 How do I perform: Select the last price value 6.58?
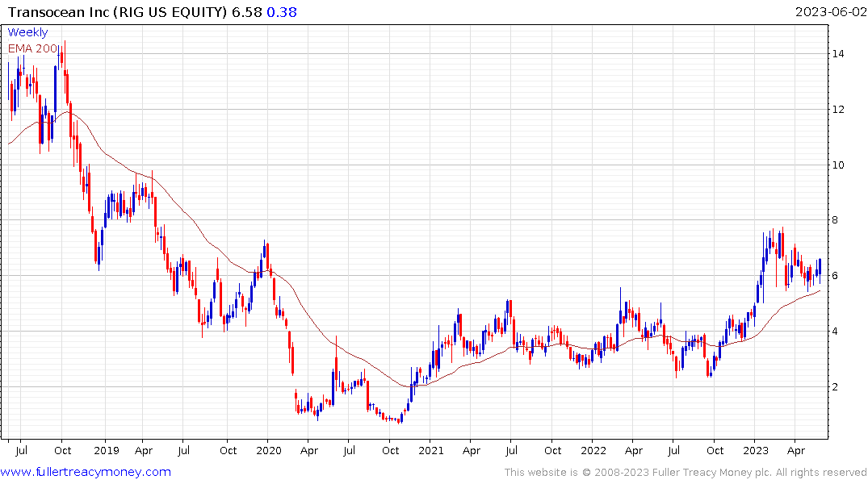coord(247,12)
